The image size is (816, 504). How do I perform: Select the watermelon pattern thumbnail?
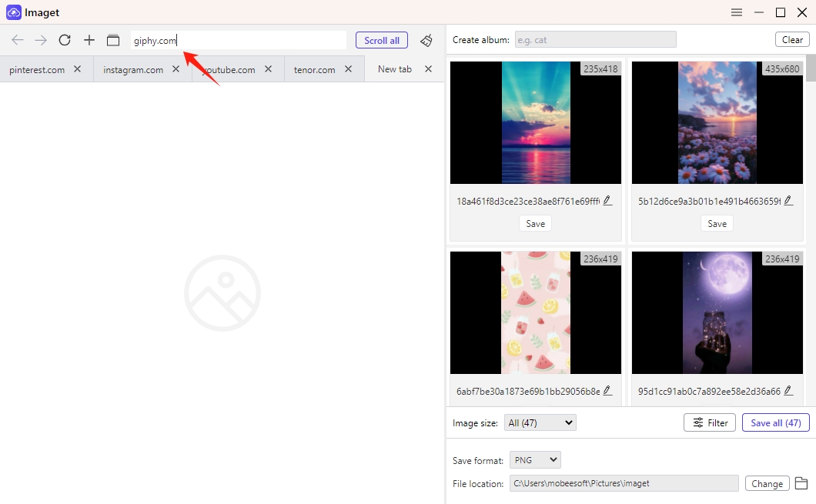tap(536, 312)
